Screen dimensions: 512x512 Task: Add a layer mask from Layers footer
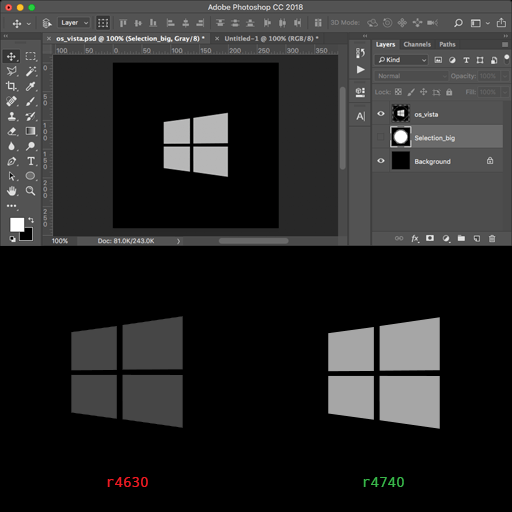[430, 238]
